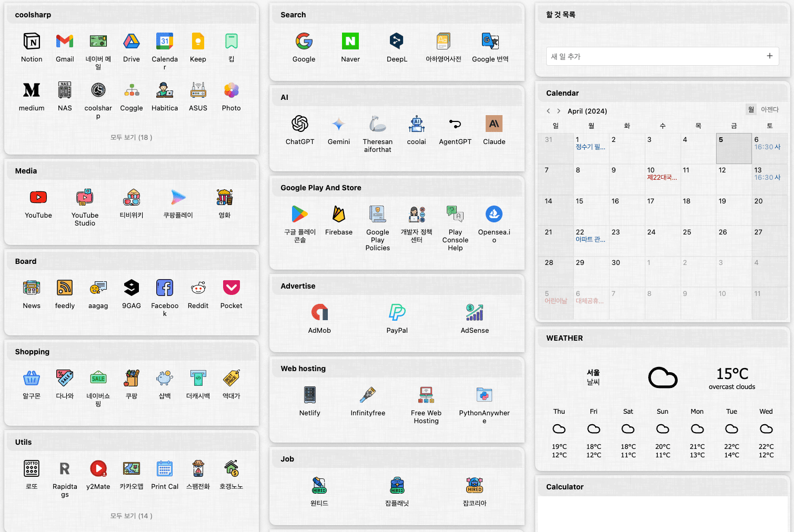Open the 정수기 event on April 1
The image size is (794, 532).
coord(590,147)
